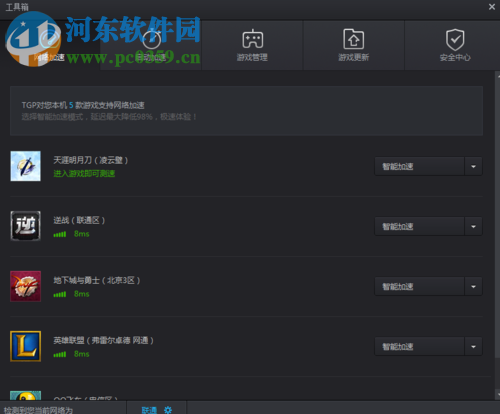Click the signal bars under 地下城与勇士

pyautogui.click(x=60, y=295)
